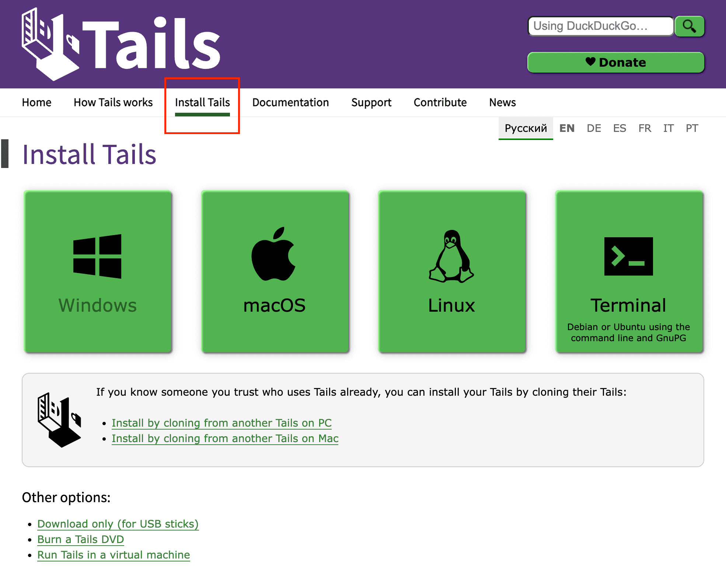726x588 pixels.
Task: Navigate to the Home menu item
Action: (x=36, y=102)
